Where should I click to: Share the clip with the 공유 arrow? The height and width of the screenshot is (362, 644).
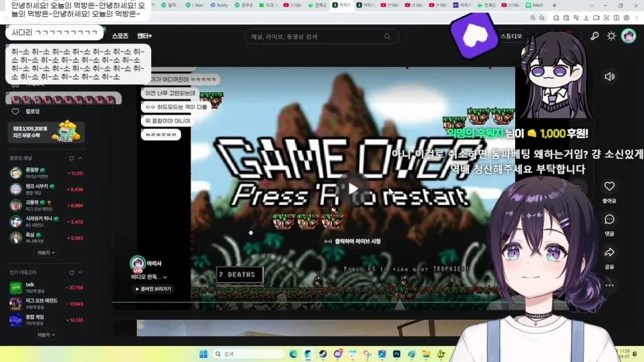tap(609, 253)
